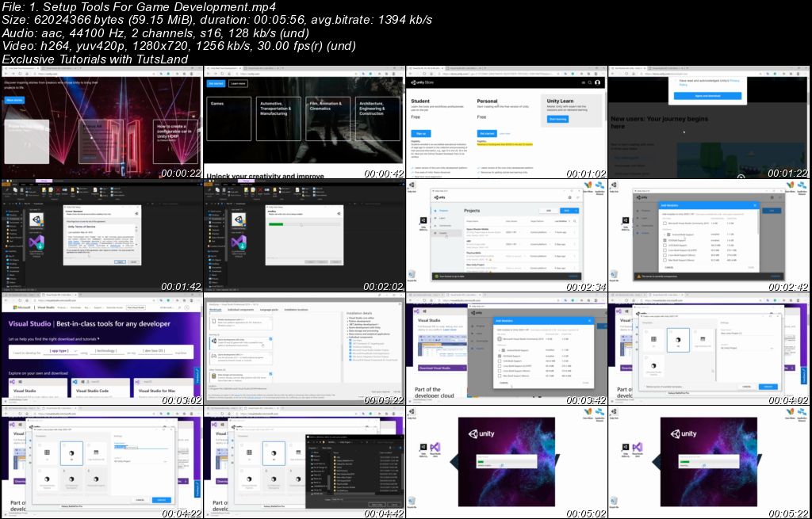
Task: Tick tvOS Build Support checkbox in 00:02:42 frame
Action: click(x=665, y=246)
